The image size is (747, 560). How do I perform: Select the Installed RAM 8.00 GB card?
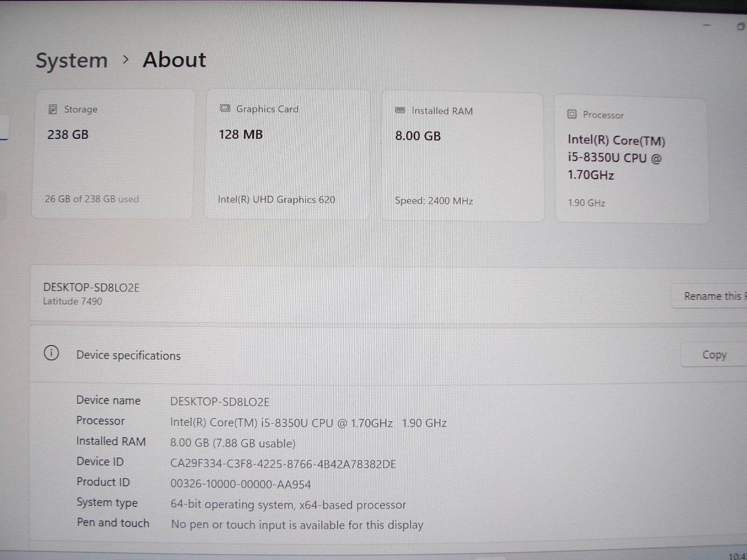pos(463,157)
